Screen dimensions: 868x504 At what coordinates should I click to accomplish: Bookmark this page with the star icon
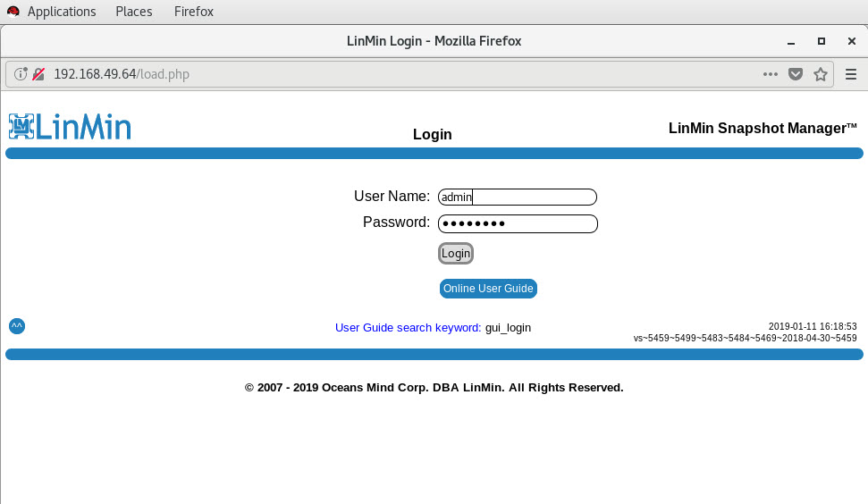tap(820, 74)
